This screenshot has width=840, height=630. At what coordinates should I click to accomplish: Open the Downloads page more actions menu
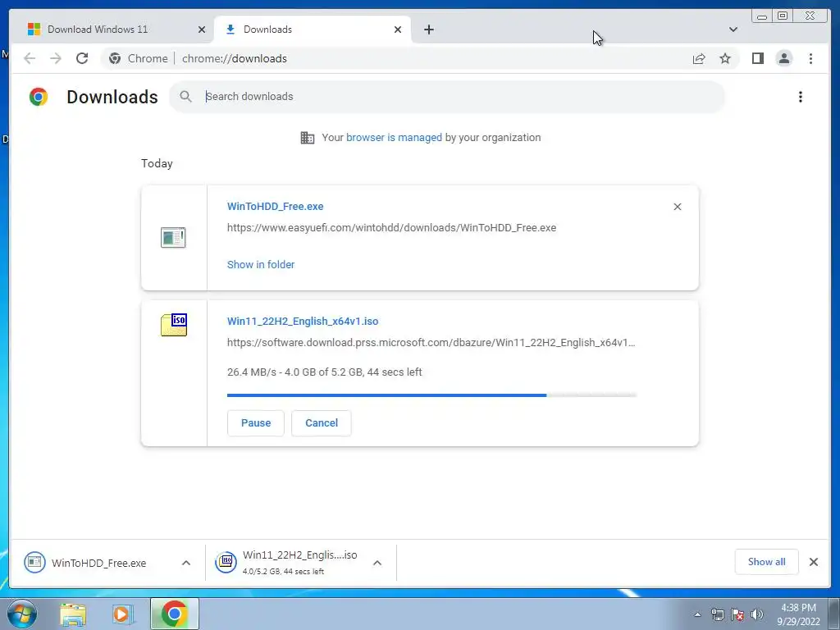[801, 97]
